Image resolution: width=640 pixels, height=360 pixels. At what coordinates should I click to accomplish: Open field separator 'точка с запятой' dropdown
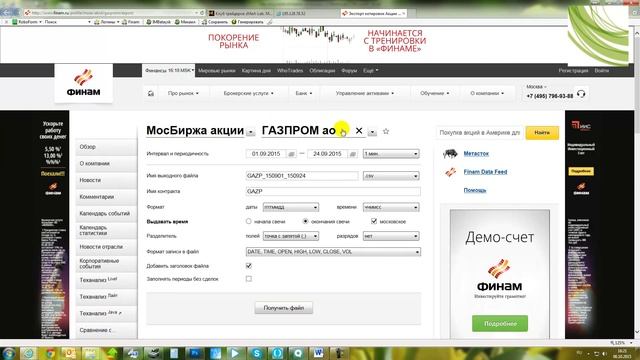pos(291,236)
